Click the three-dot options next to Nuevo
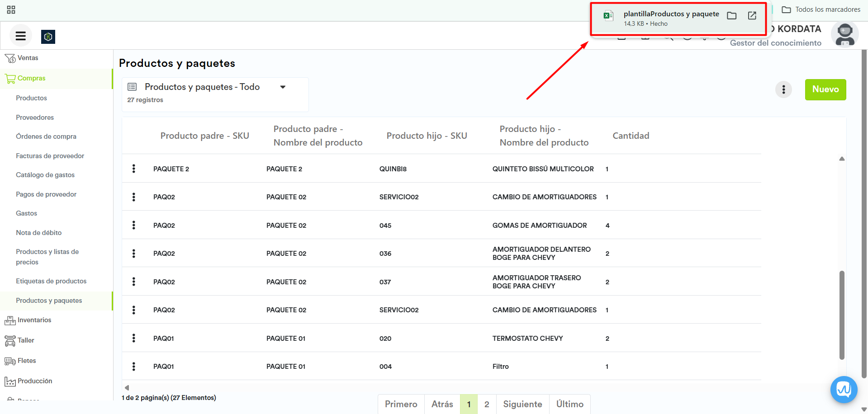868x414 pixels. (783, 89)
